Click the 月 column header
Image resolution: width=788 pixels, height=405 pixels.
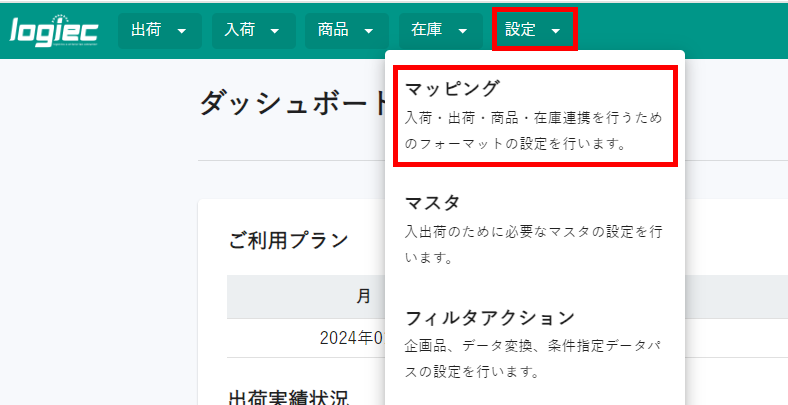point(364,297)
